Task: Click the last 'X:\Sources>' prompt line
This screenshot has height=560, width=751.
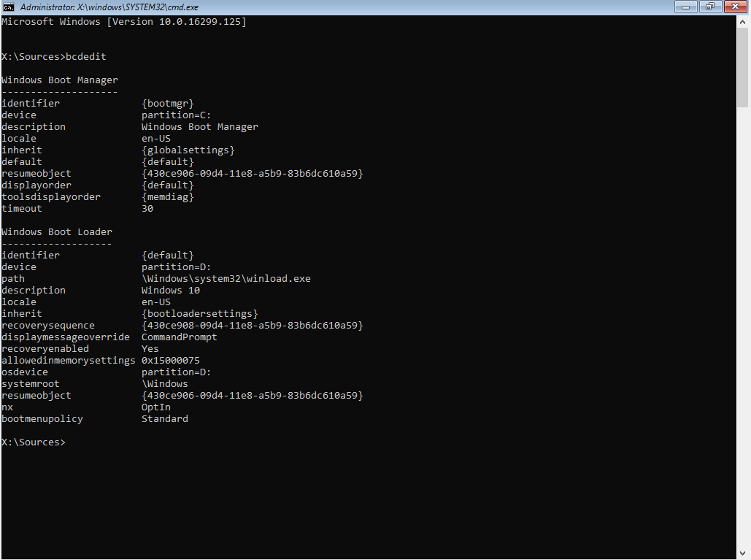Action: [x=34, y=442]
